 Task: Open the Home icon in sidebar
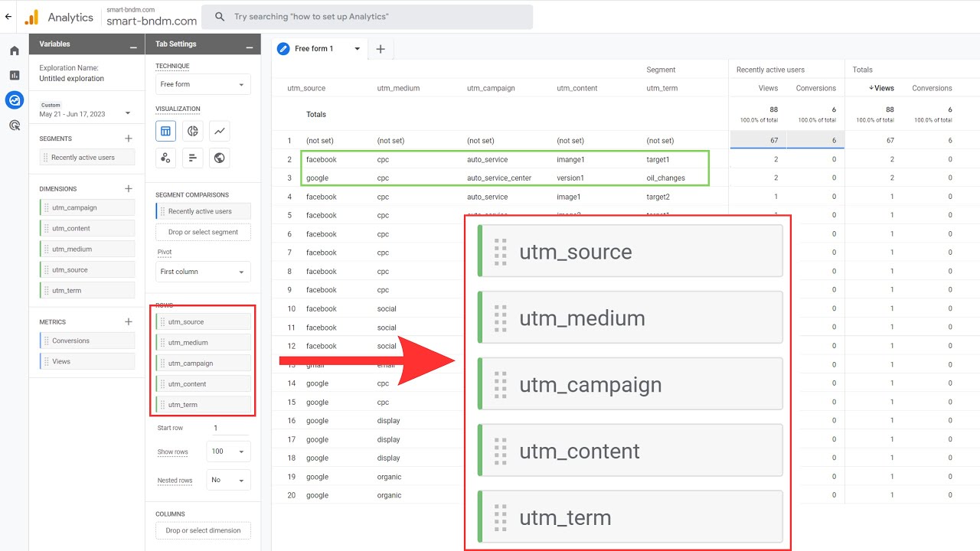coord(15,51)
